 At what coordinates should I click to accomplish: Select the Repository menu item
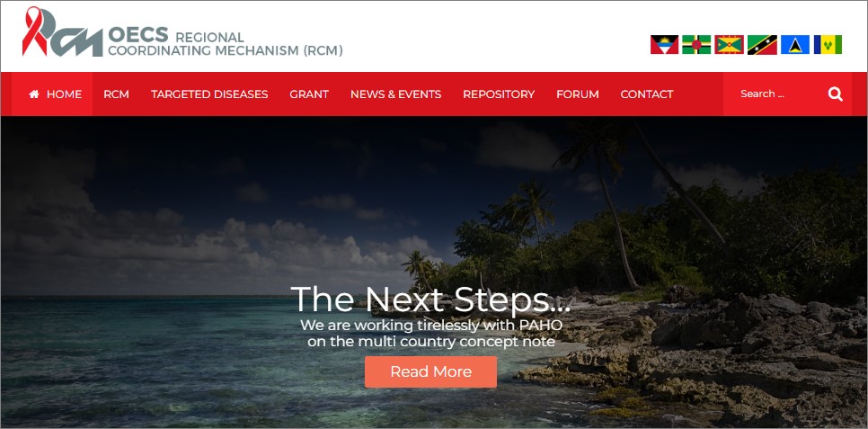(x=499, y=94)
